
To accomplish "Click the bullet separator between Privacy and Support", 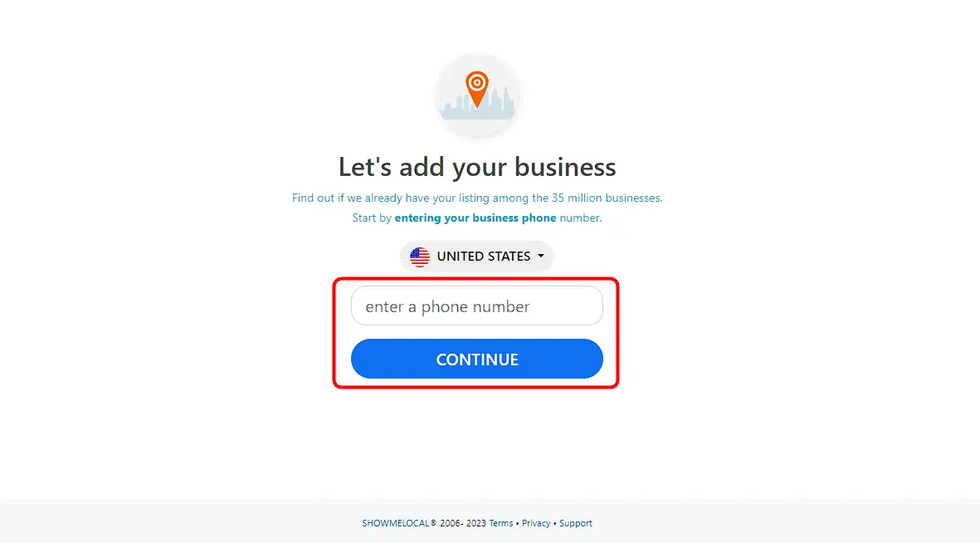I will click(555, 523).
